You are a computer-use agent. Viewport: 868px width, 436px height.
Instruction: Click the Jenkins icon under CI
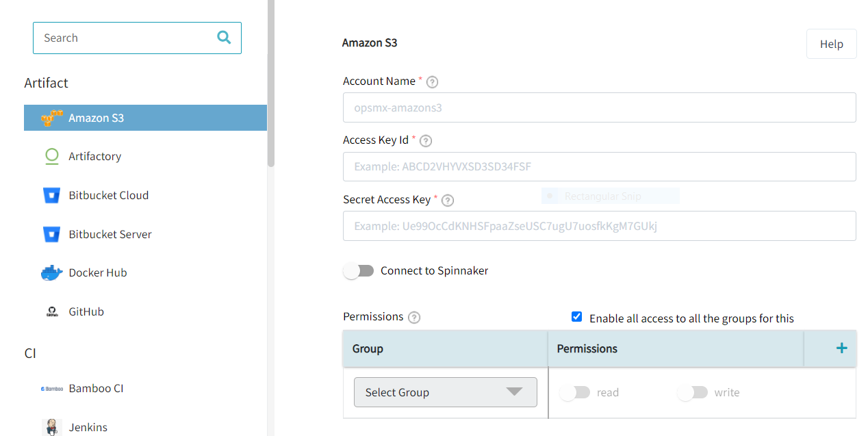pyautogui.click(x=51, y=427)
